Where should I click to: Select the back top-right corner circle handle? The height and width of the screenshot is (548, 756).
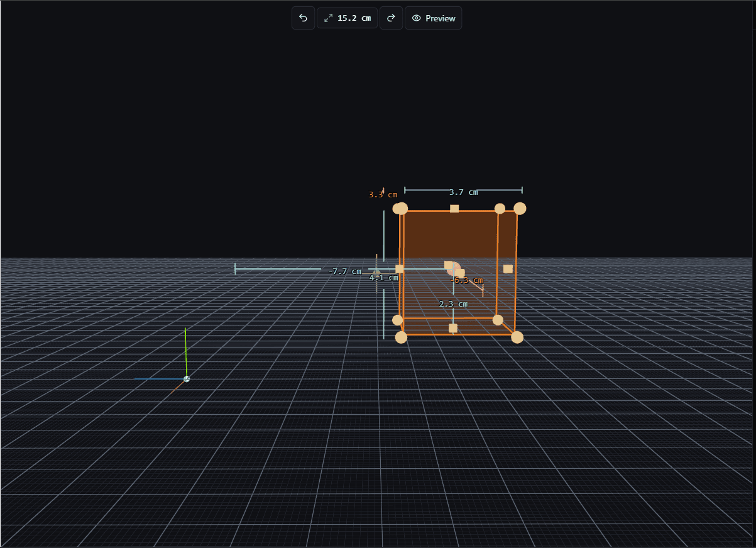(x=500, y=209)
